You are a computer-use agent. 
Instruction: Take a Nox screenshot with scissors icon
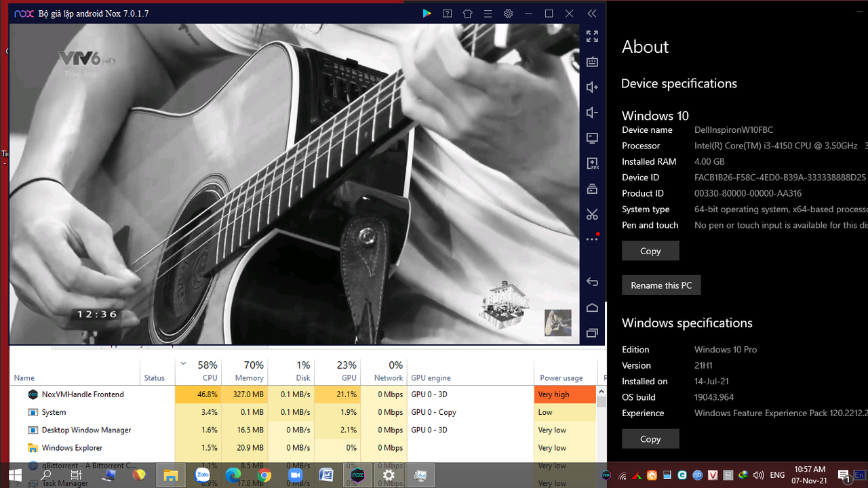[592, 214]
